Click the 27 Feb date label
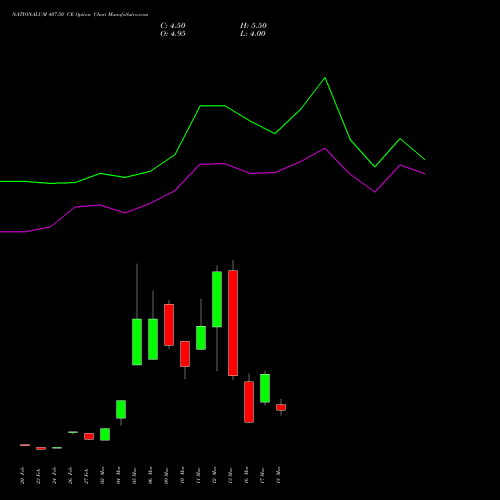 pyautogui.click(x=86, y=476)
